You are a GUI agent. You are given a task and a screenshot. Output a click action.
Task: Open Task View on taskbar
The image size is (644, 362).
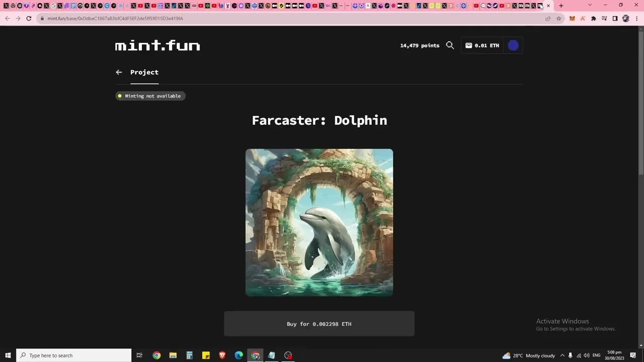tap(140, 355)
